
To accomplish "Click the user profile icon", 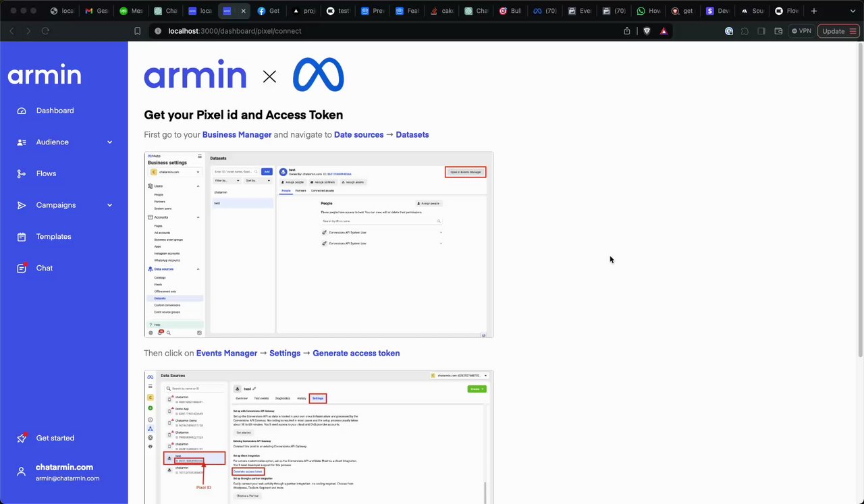I will click(x=22, y=472).
